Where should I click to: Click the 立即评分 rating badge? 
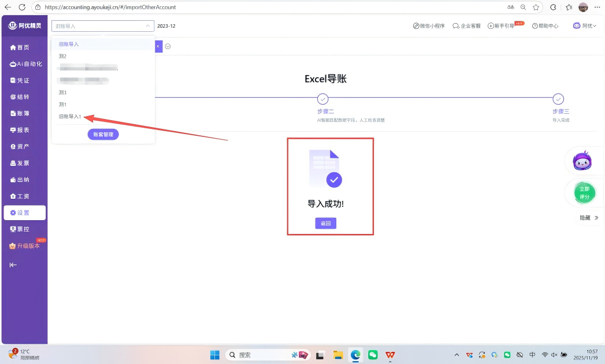(x=584, y=192)
